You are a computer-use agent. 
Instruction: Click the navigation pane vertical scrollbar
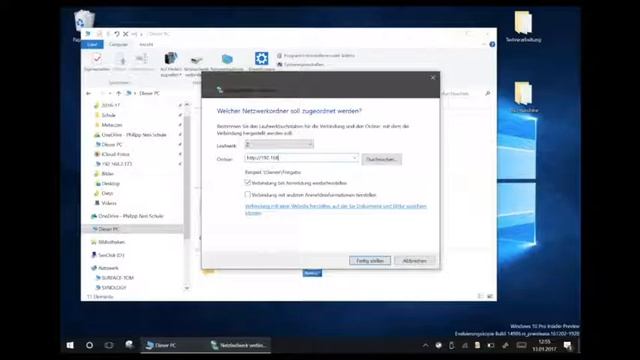187,176
